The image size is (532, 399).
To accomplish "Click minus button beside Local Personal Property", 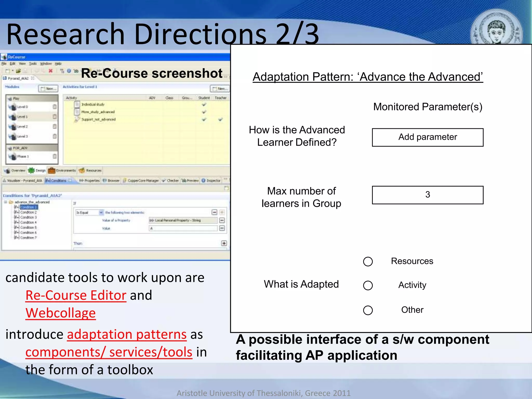I will [x=222, y=220].
